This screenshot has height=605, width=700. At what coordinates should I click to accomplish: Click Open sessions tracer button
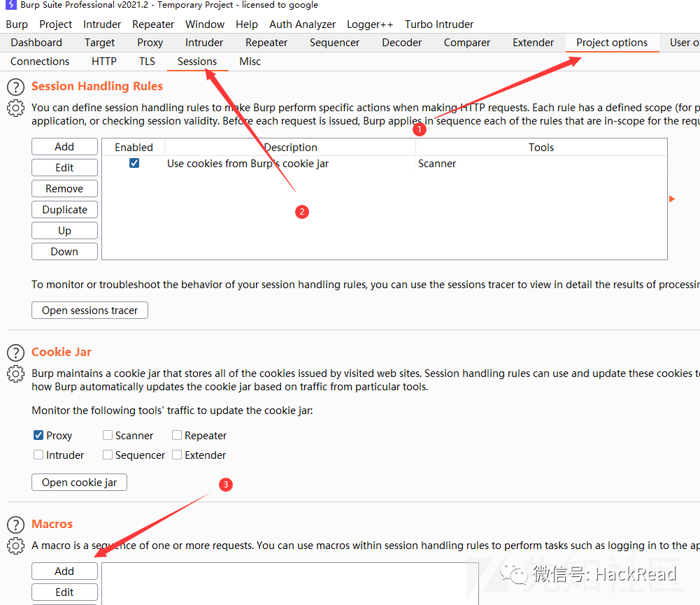point(90,311)
